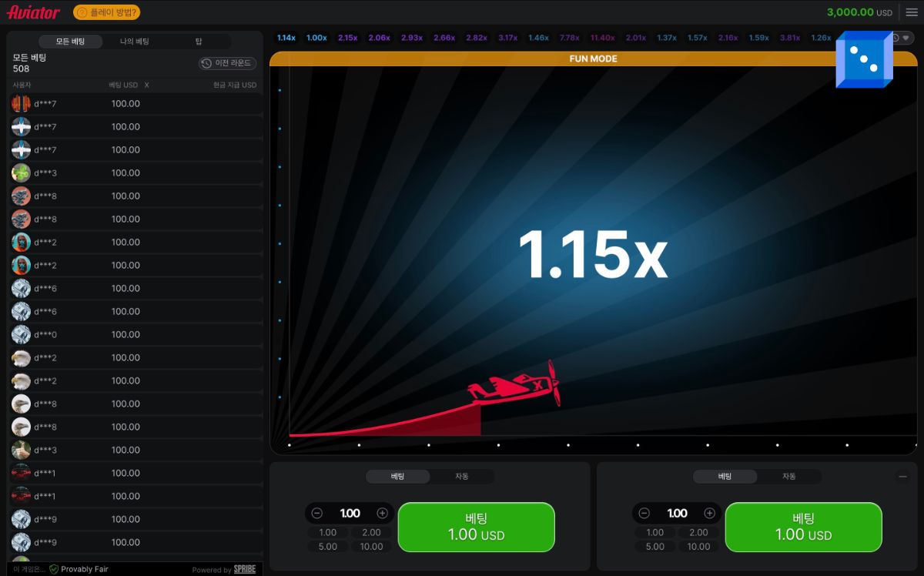
Task: Open the 1.57x round result
Action: (x=698, y=38)
